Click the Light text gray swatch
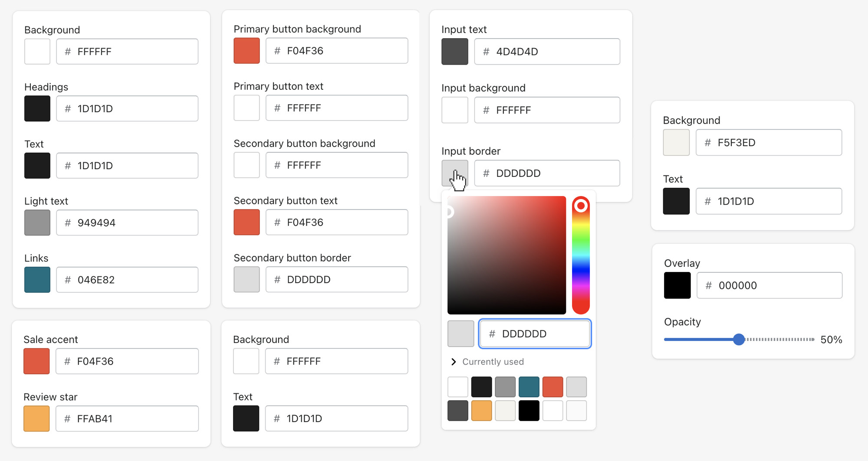The height and width of the screenshot is (461, 868). 37,222
